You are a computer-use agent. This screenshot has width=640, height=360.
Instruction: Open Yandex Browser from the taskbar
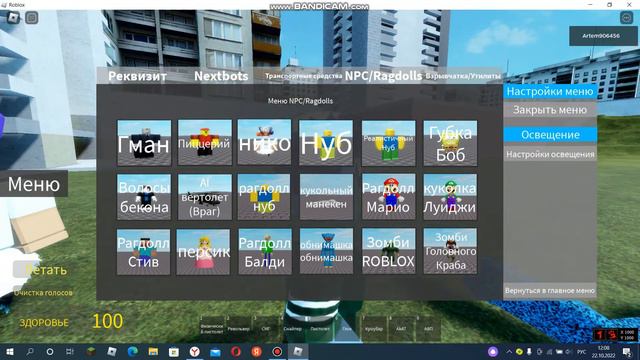coord(195,351)
